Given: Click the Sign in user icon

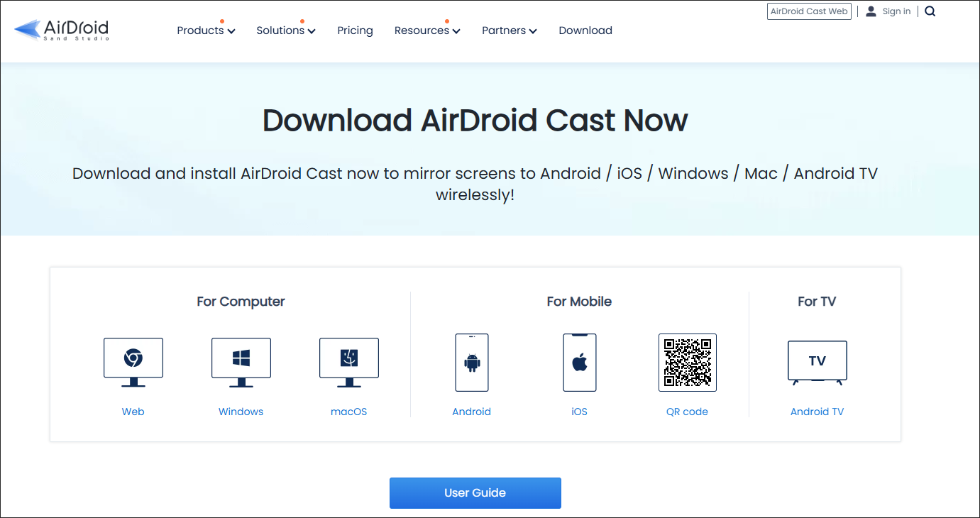Looking at the screenshot, I should pyautogui.click(x=870, y=11).
